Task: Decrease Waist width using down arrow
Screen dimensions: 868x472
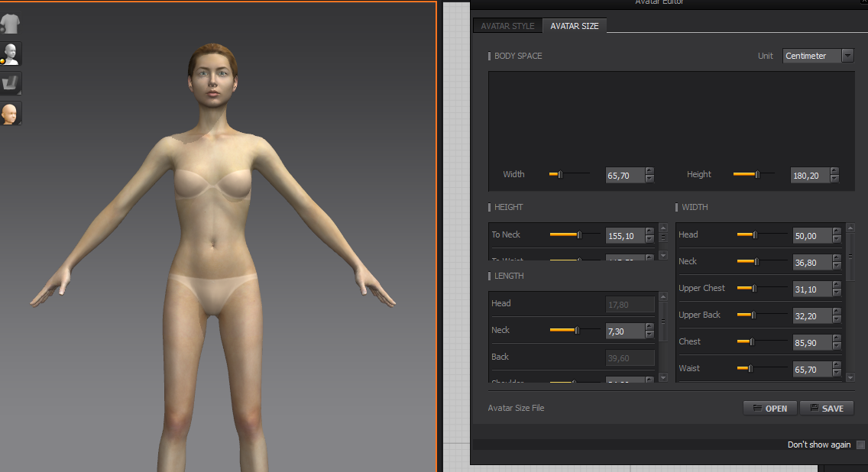Action: 837,373
